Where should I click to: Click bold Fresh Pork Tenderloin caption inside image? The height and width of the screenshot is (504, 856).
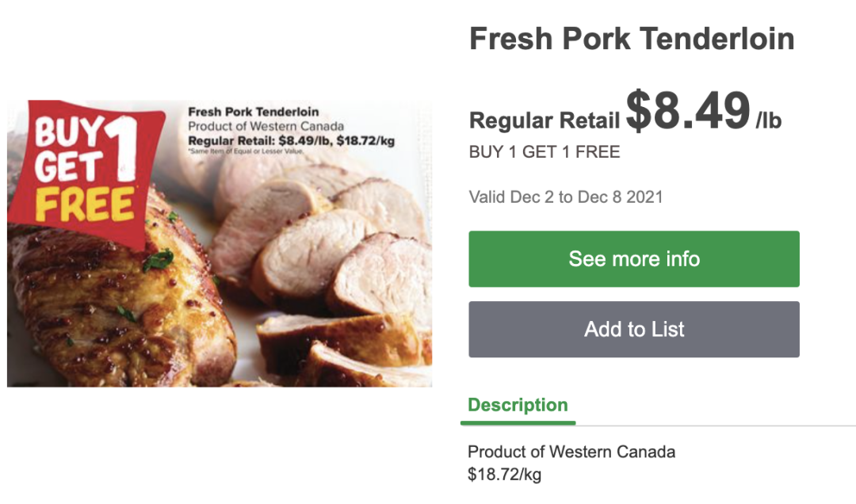point(254,113)
